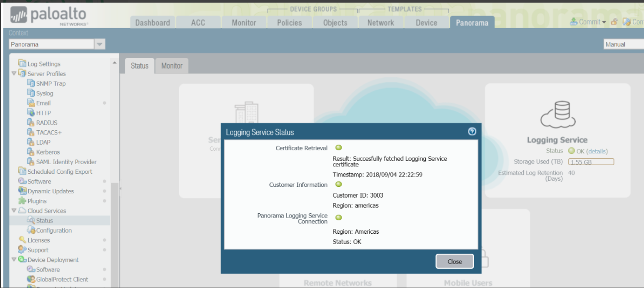
Task: Close the Logging Service Status dialog
Action: click(455, 262)
